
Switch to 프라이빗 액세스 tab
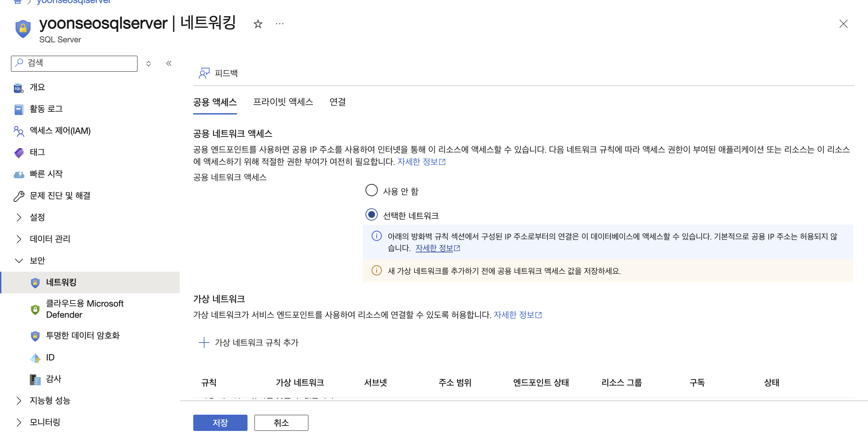tap(283, 102)
